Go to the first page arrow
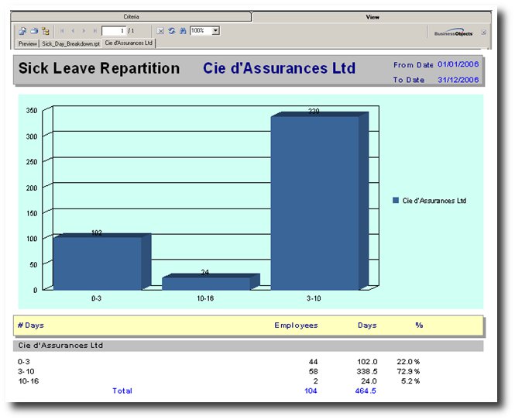Screen dimensions: 515x420 [62, 31]
